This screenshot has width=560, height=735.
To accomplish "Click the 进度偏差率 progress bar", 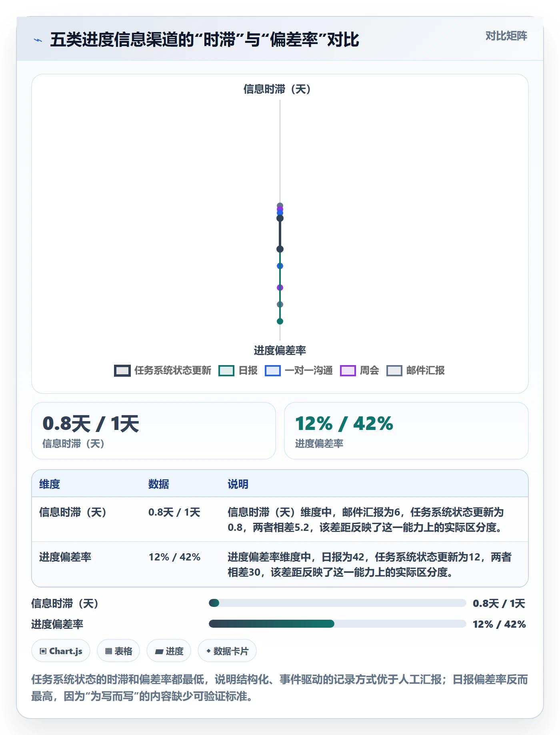I will [x=337, y=624].
